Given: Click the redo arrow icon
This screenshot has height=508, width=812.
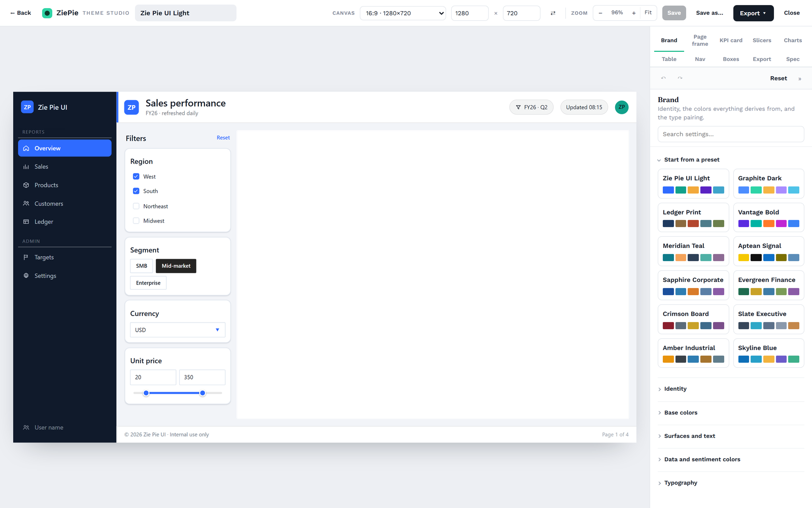Looking at the screenshot, I should tap(680, 78).
